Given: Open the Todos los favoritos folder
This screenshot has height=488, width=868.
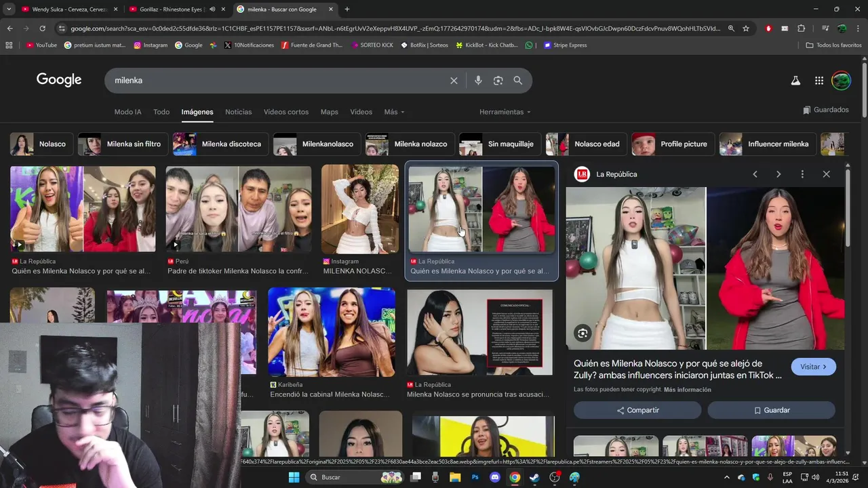Looking at the screenshot, I should point(834,45).
